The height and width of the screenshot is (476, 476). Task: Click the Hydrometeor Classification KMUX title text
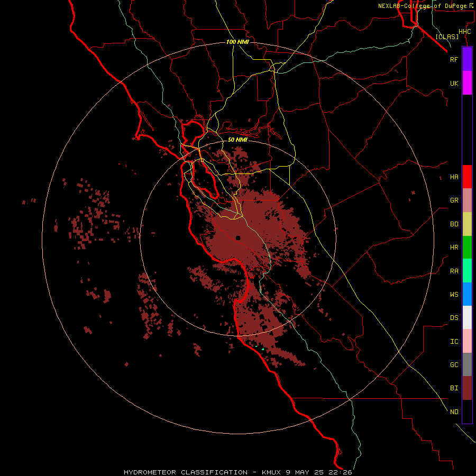[237, 472]
